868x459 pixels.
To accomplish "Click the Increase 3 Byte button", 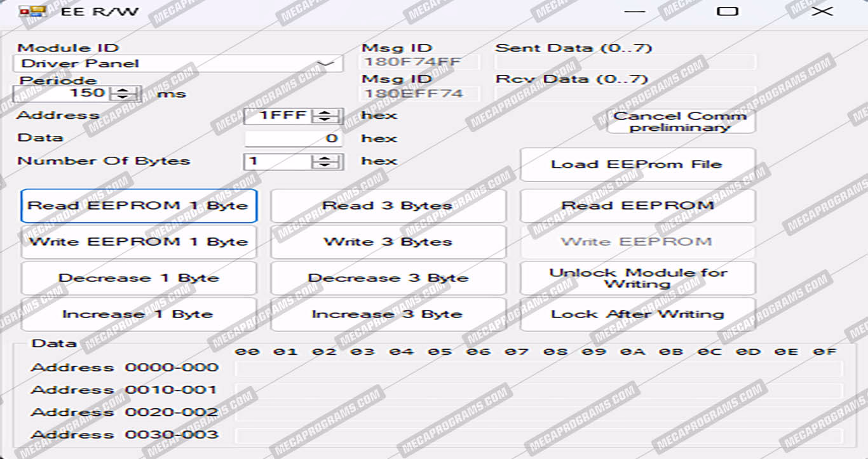I will (388, 314).
